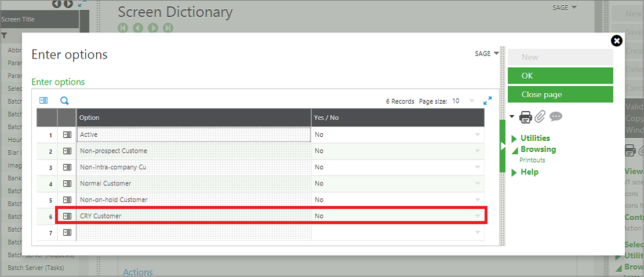Click the Active option cell
Viewport: 644px width, 277px height.
coord(194,134)
